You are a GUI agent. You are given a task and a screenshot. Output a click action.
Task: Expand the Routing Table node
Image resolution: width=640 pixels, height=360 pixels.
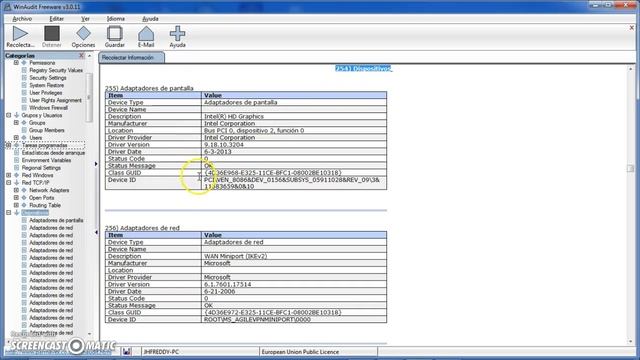(x=16, y=205)
